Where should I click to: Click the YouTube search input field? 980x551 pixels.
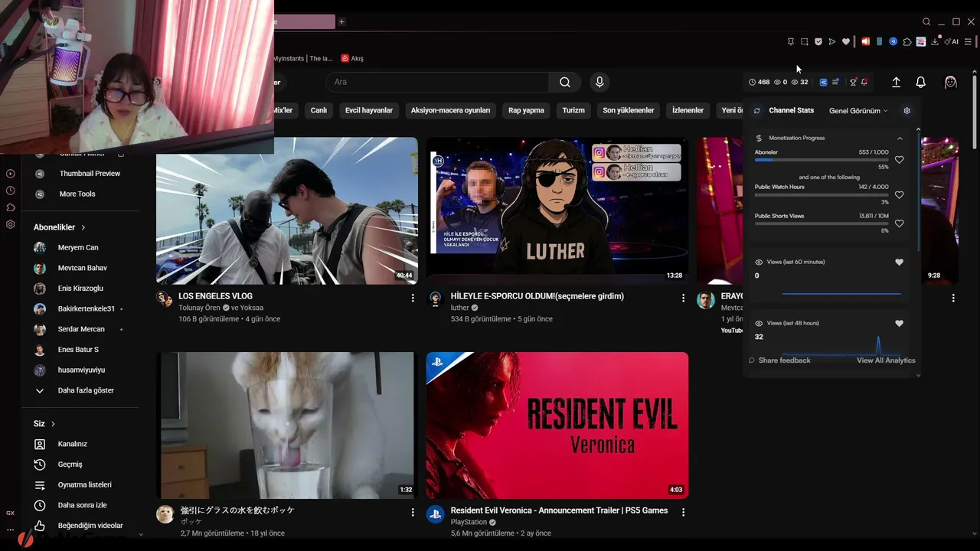click(437, 83)
